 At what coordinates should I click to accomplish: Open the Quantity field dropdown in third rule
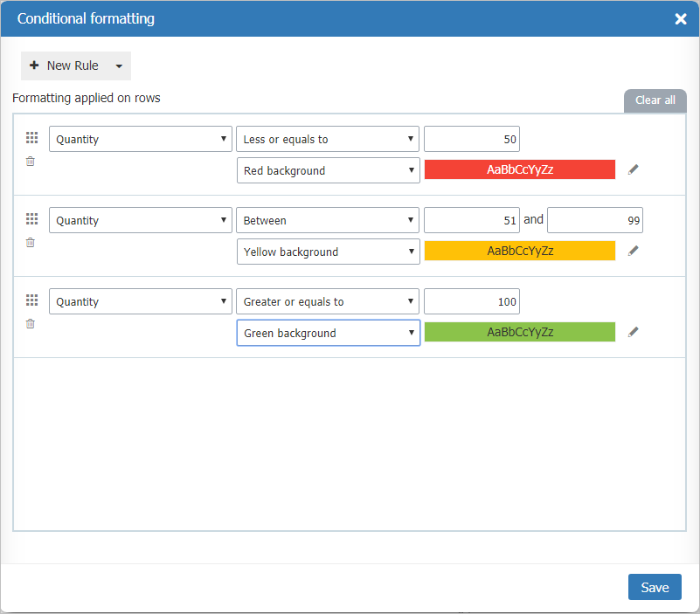click(140, 302)
